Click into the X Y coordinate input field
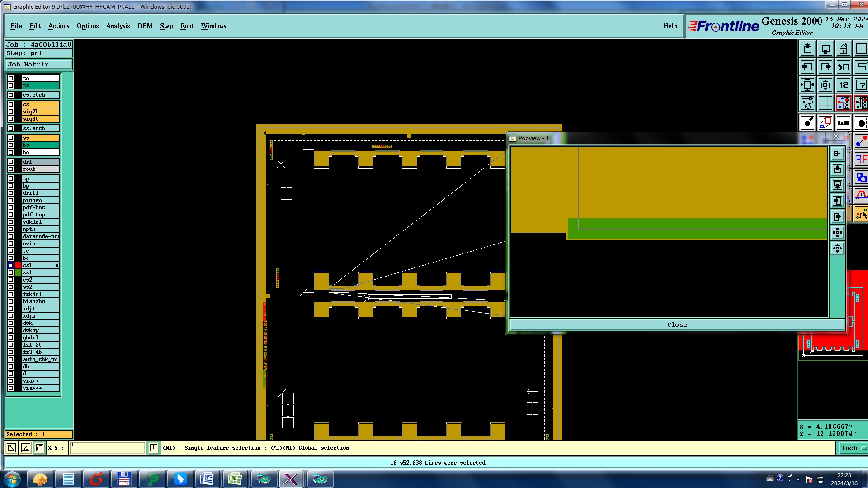 point(108,448)
